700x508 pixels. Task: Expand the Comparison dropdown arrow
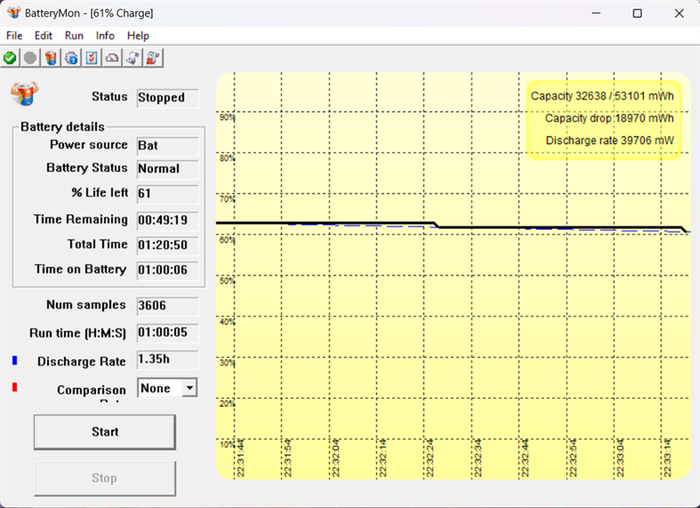point(190,388)
